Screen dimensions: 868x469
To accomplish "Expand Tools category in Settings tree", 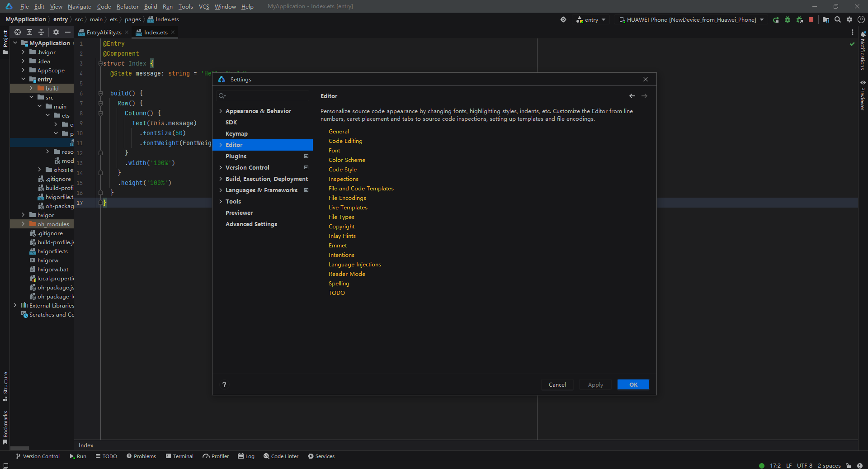I will coord(221,201).
